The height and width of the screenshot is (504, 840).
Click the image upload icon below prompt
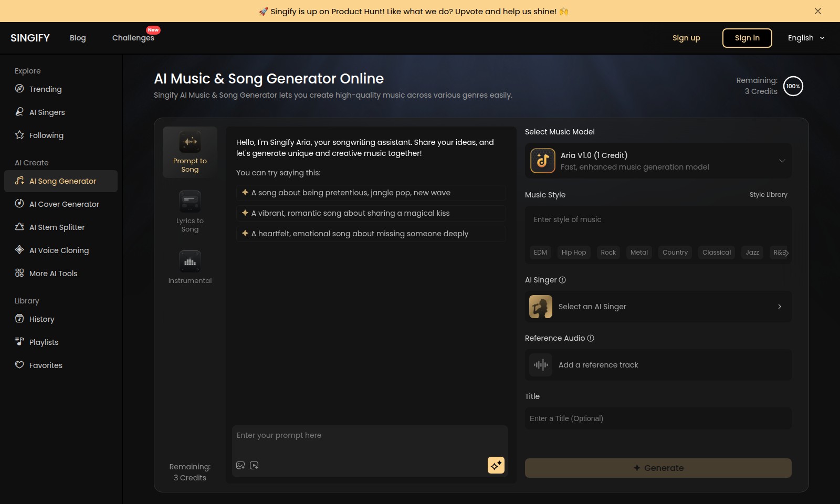tap(240, 465)
